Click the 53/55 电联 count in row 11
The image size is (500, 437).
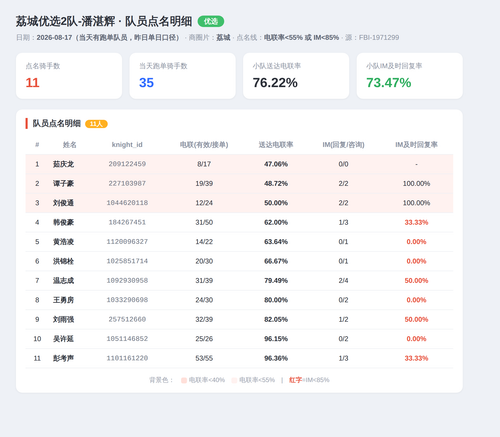(204, 358)
